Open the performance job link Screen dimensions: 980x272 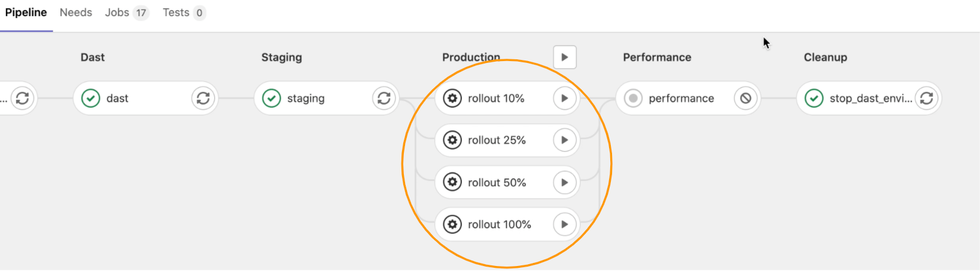pyautogui.click(x=681, y=98)
